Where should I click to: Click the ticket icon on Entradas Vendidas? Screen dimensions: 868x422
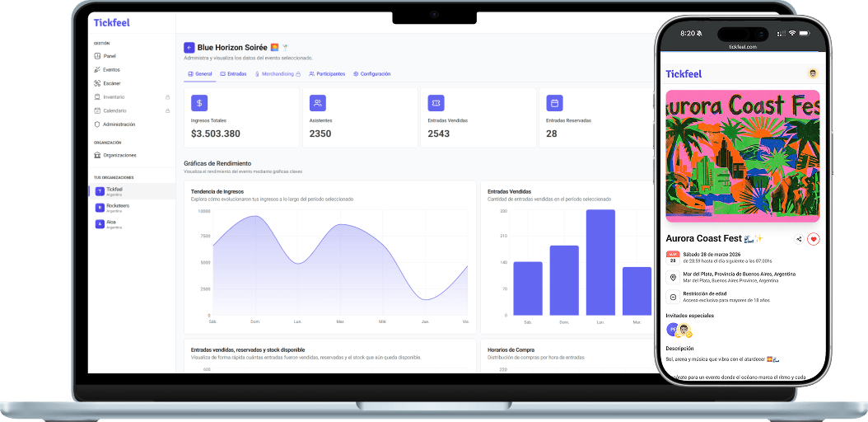[436, 103]
